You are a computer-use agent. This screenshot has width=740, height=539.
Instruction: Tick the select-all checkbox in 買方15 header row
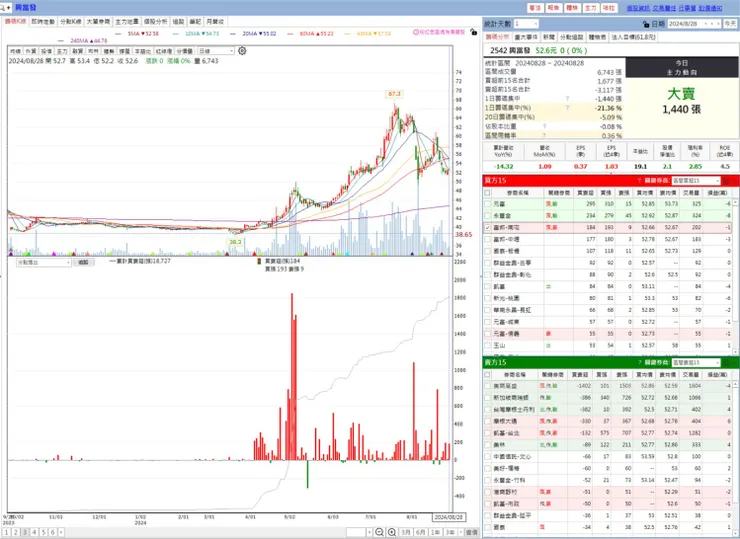[x=488, y=193]
